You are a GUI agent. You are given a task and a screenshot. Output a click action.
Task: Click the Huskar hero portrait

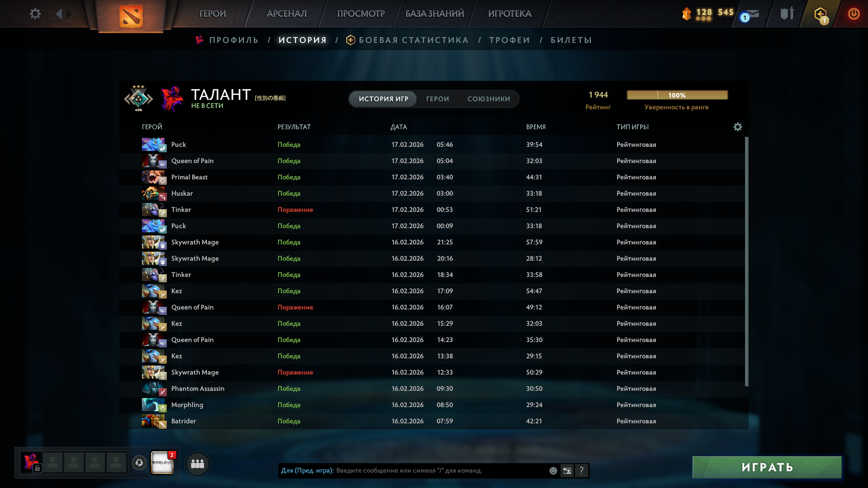(x=154, y=193)
